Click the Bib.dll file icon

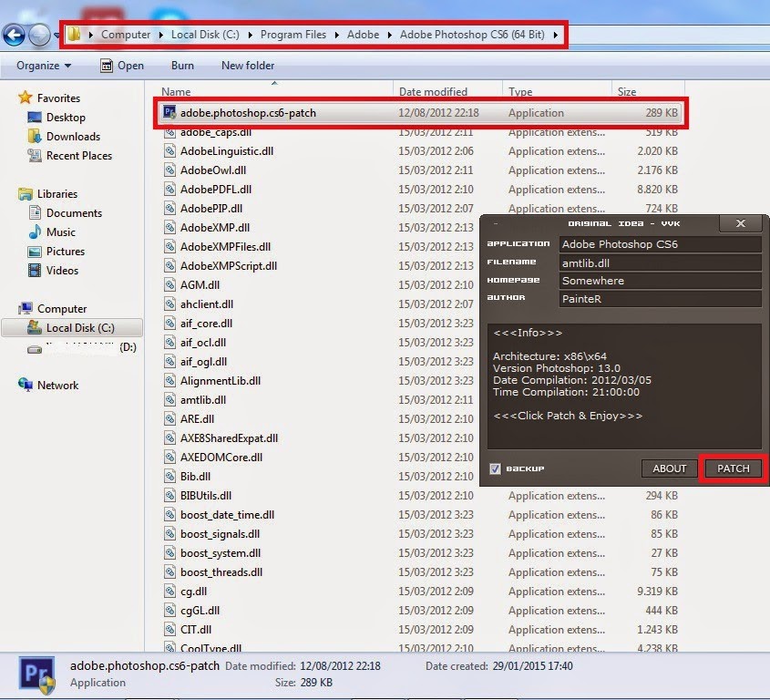click(169, 476)
